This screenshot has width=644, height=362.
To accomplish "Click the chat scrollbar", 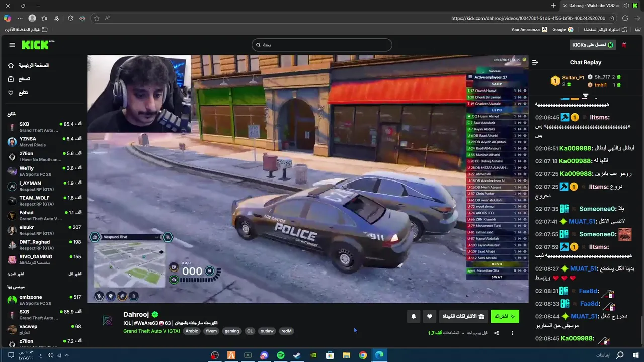I will (x=641, y=331).
